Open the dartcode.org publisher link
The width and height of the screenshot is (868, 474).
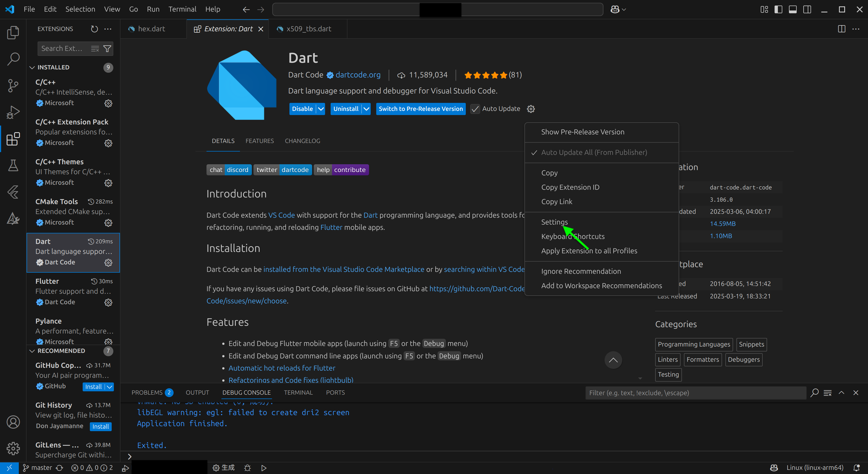click(358, 75)
